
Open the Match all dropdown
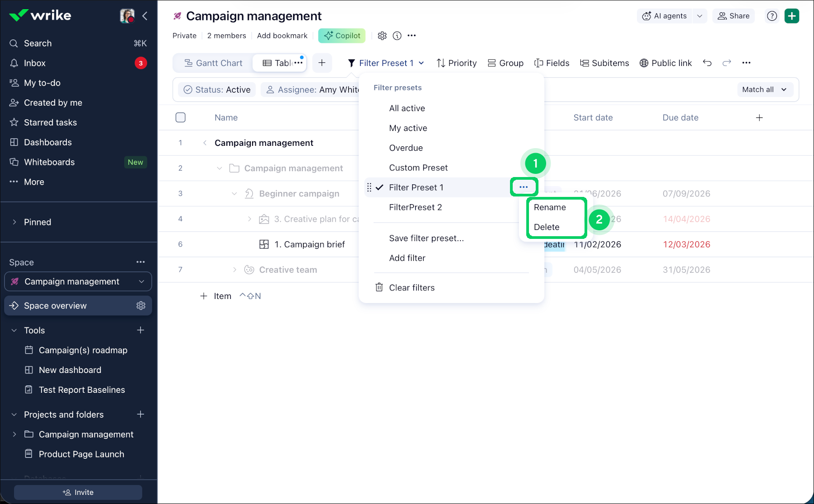(x=765, y=89)
